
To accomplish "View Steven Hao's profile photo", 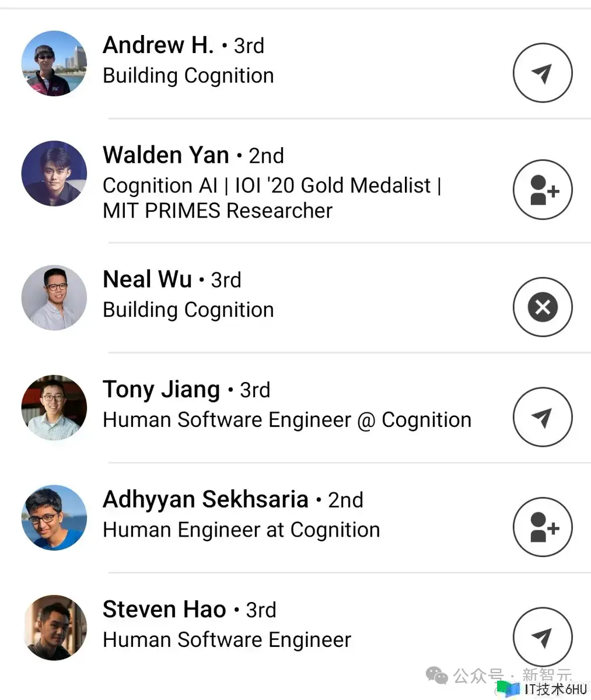I will (x=54, y=627).
